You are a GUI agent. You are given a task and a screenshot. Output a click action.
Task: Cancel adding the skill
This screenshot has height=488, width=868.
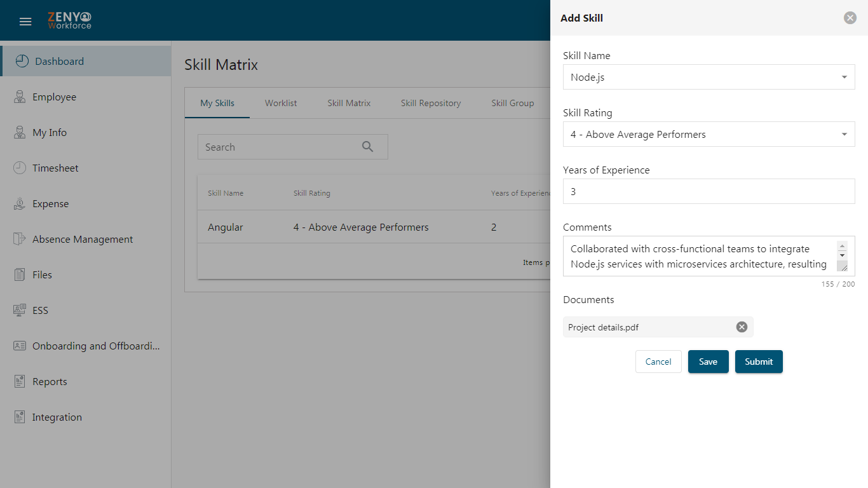(x=658, y=362)
